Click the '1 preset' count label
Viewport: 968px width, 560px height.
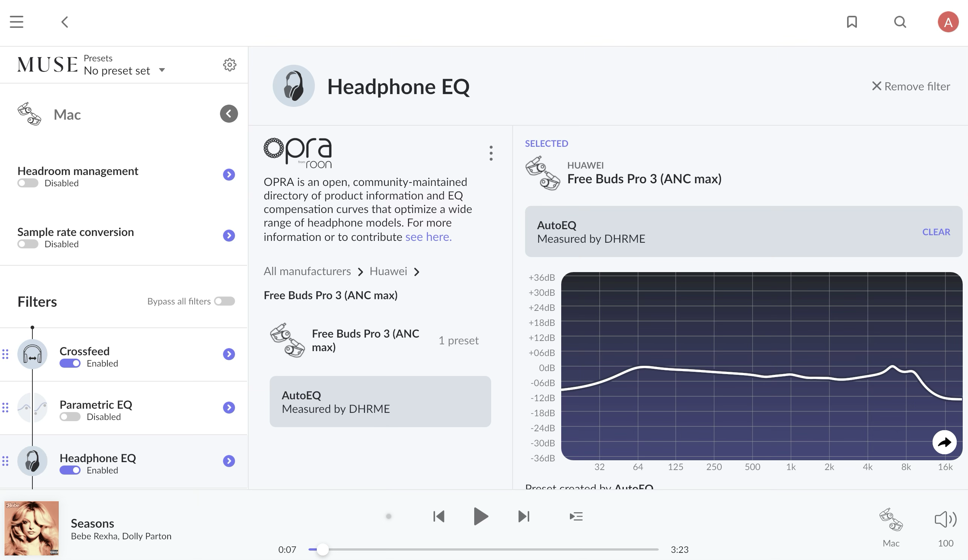458,341
